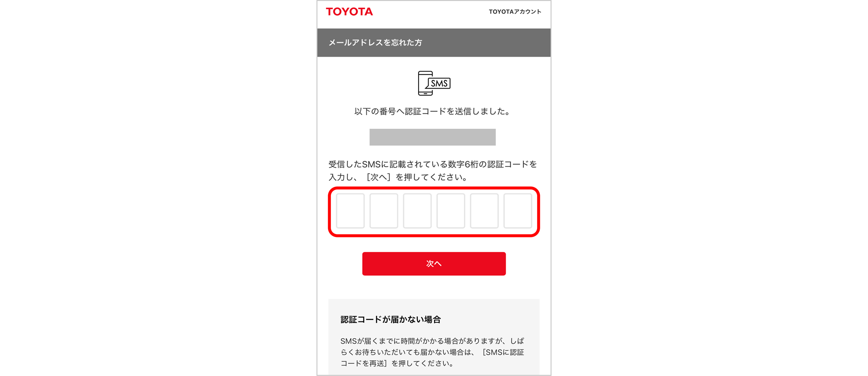
Task: Click the red 次へ button
Action: 434,263
